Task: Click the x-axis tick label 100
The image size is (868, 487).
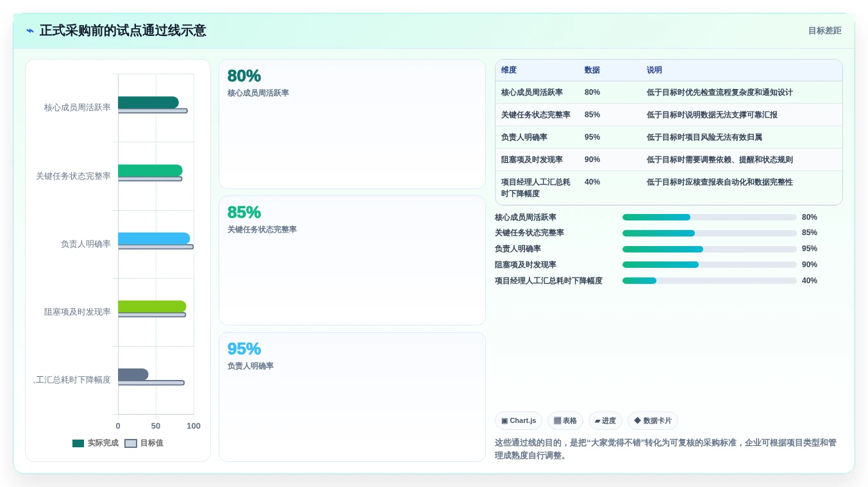Action: (x=194, y=426)
